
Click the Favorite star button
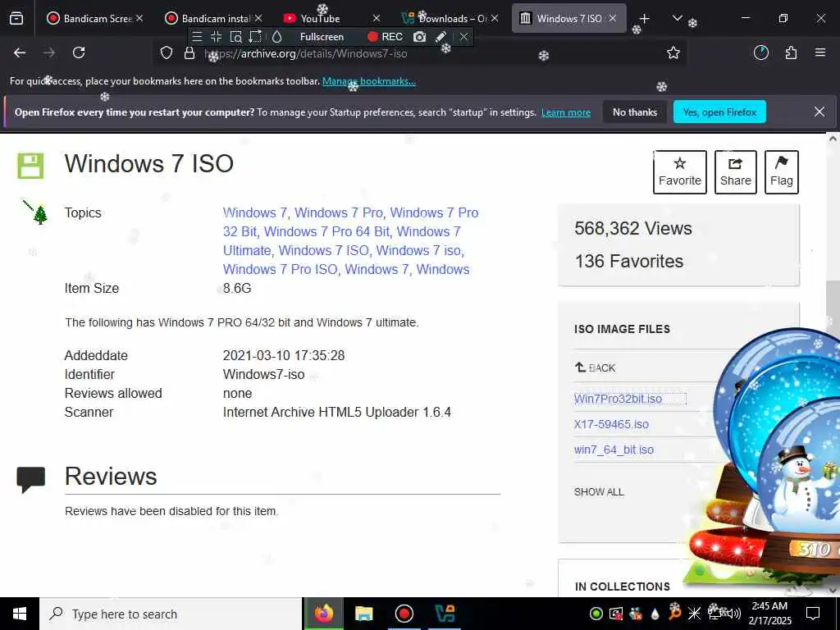tap(680, 172)
